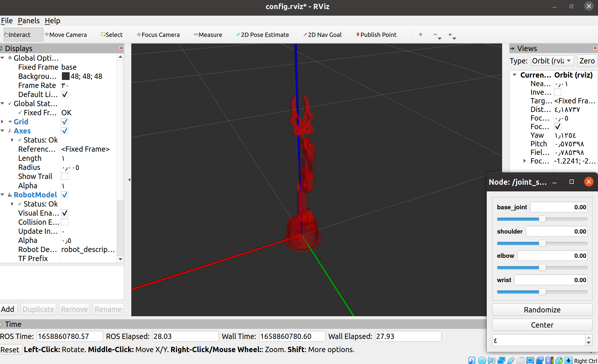Select the Select tool in the toolbar
The height and width of the screenshot is (364, 598).
(112, 34)
